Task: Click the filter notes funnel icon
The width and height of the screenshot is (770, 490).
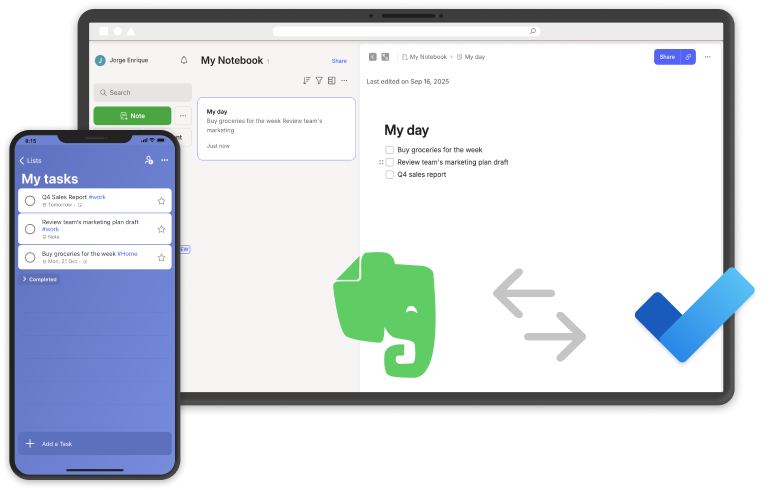Action: pyautogui.click(x=319, y=81)
